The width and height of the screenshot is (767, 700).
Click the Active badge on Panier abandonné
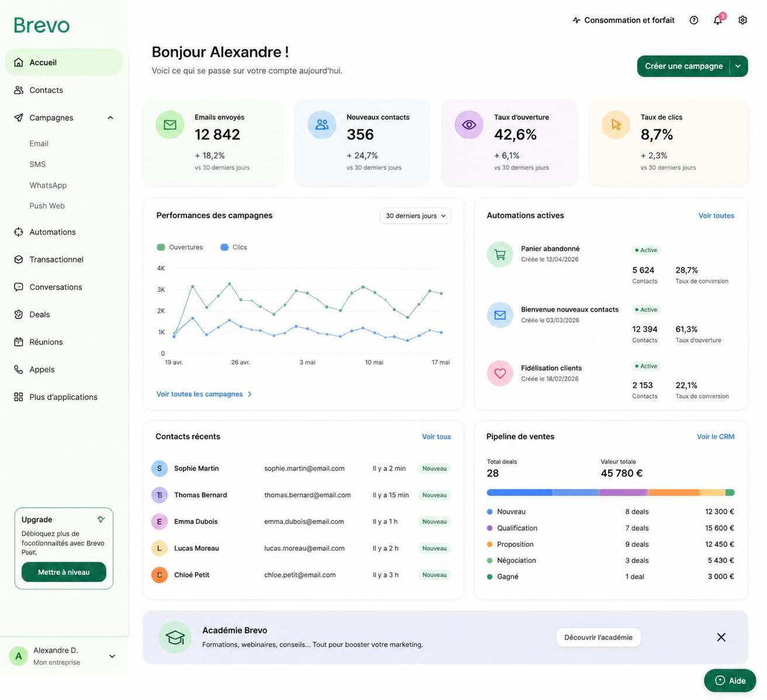point(646,250)
